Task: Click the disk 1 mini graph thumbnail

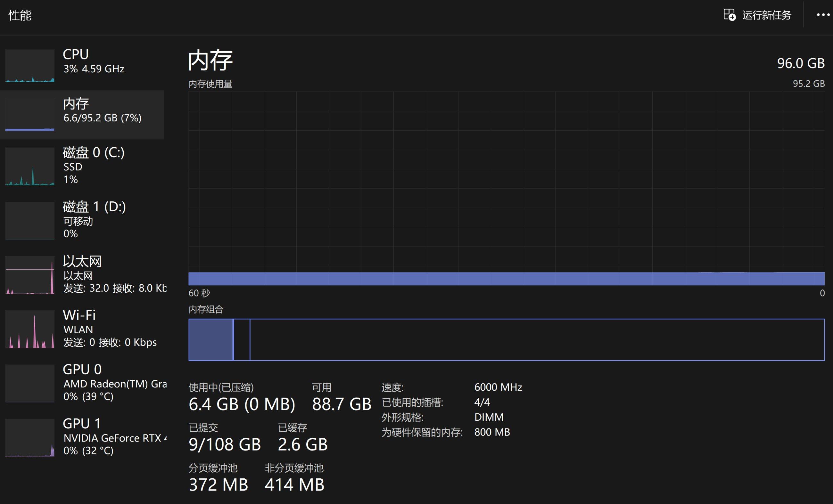Action: 30,221
